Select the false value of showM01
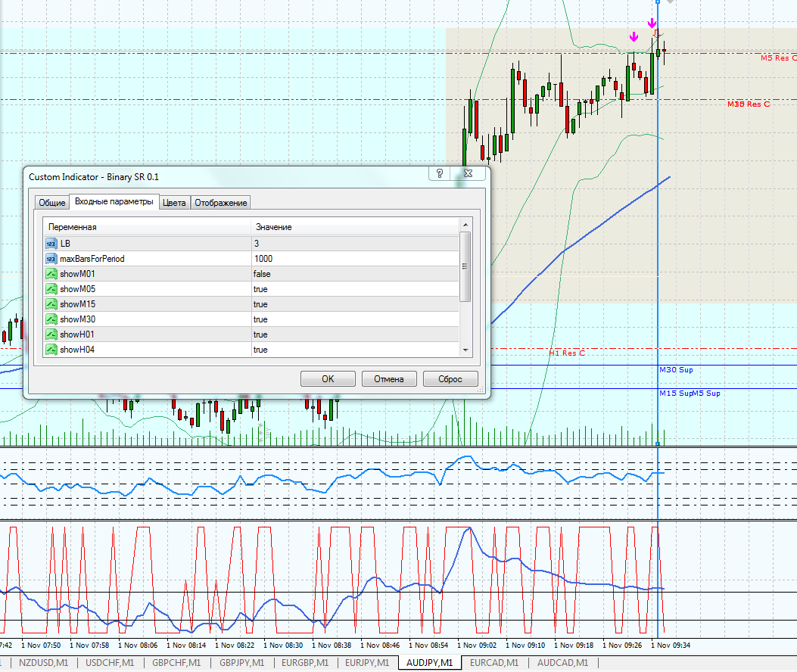This screenshot has width=797, height=672. click(262, 274)
